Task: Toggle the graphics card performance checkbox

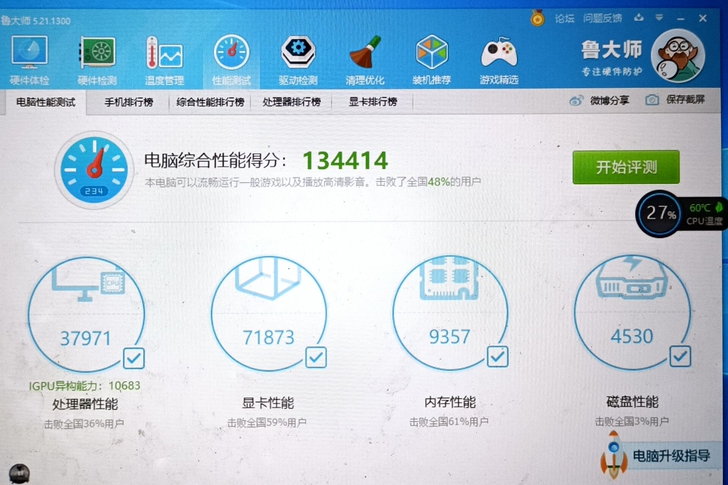Action: click(x=316, y=357)
